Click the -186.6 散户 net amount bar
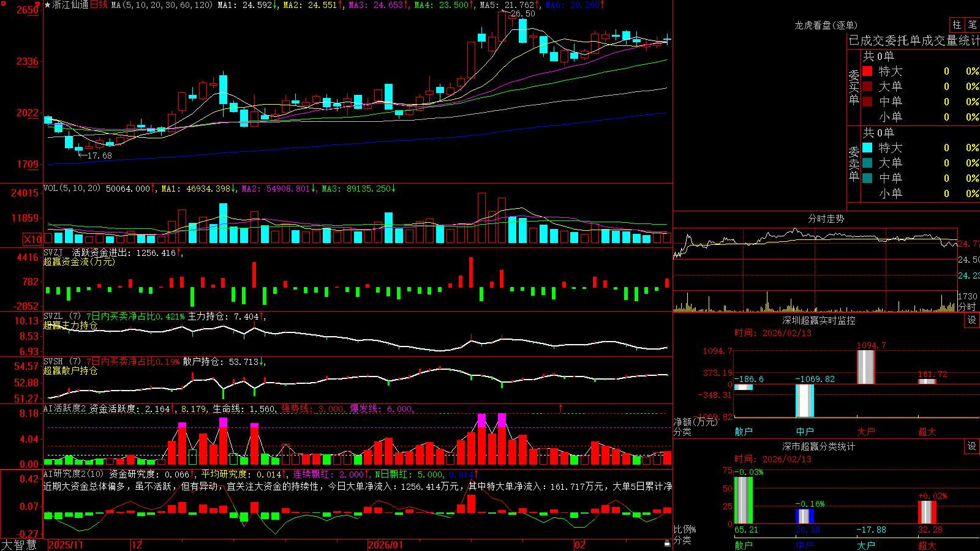Viewport: 980px width, 551px height. [x=743, y=387]
